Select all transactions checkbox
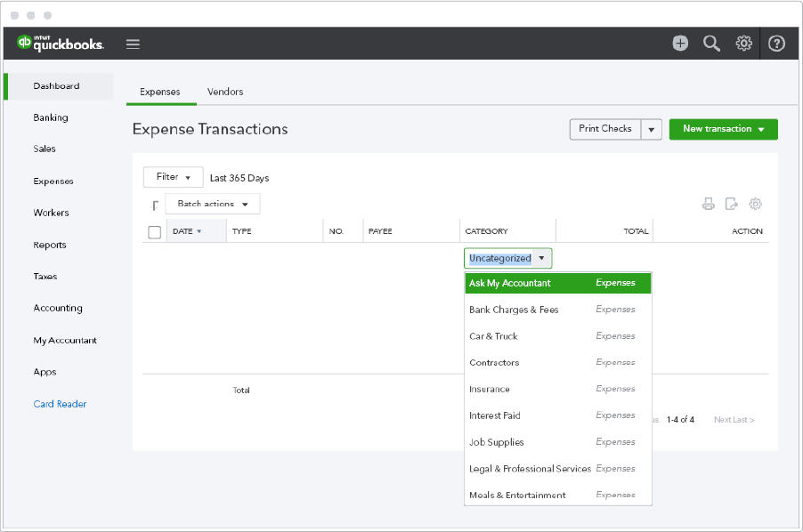Viewport: 803px width, 532px height. [x=154, y=232]
